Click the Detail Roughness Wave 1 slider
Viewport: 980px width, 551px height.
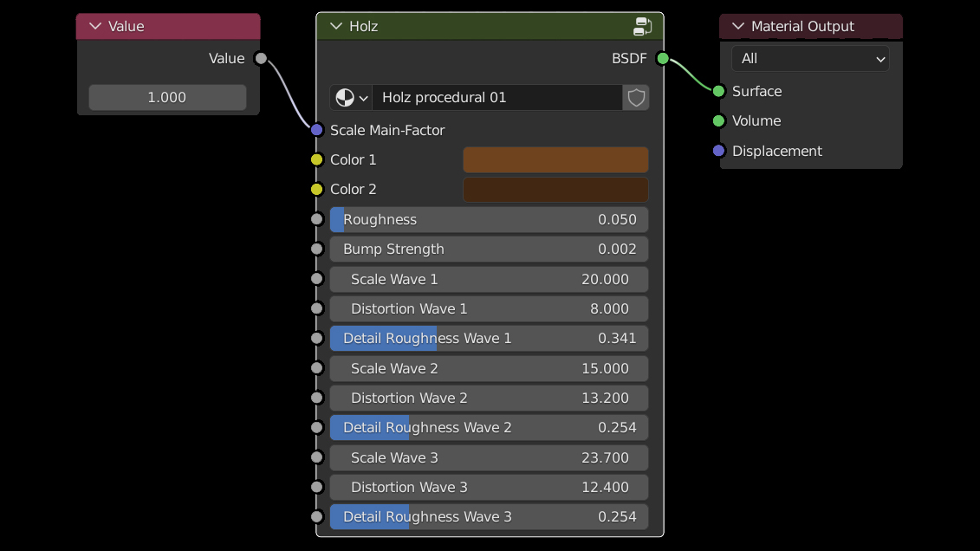coord(489,338)
